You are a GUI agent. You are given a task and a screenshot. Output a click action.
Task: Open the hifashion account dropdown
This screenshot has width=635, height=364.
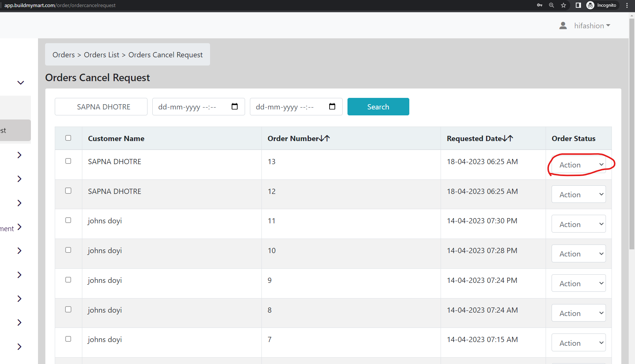coord(592,26)
